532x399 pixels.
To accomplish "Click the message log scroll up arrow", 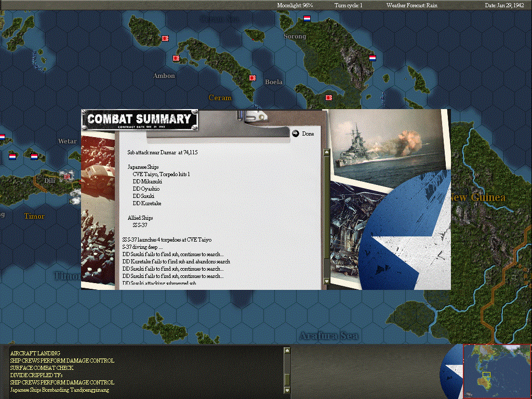I will point(287,351).
